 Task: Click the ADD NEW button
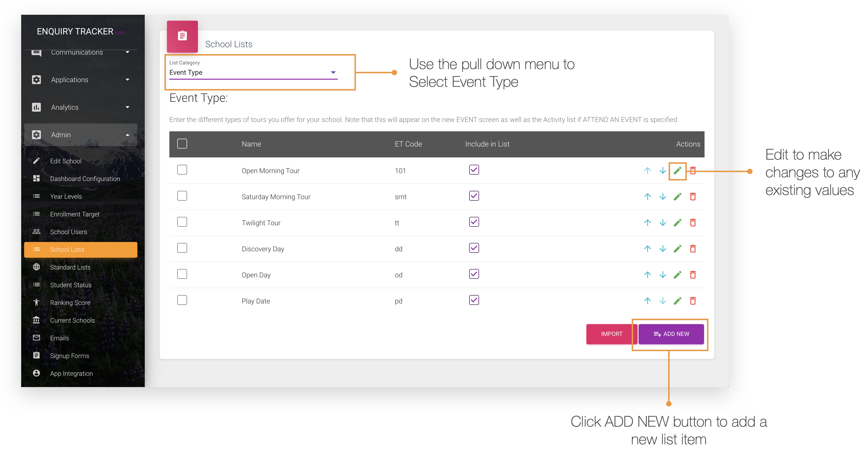(671, 334)
